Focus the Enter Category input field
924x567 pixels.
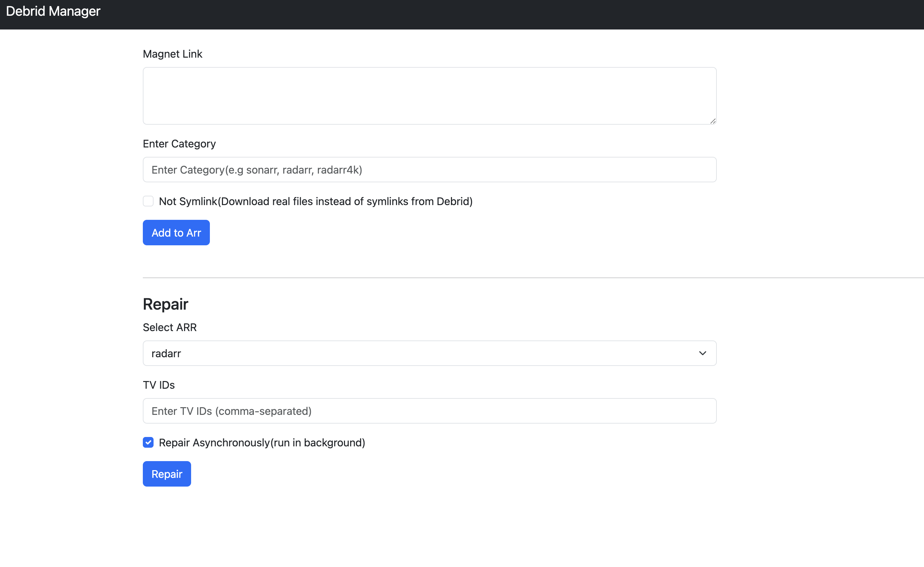pyautogui.click(x=429, y=170)
